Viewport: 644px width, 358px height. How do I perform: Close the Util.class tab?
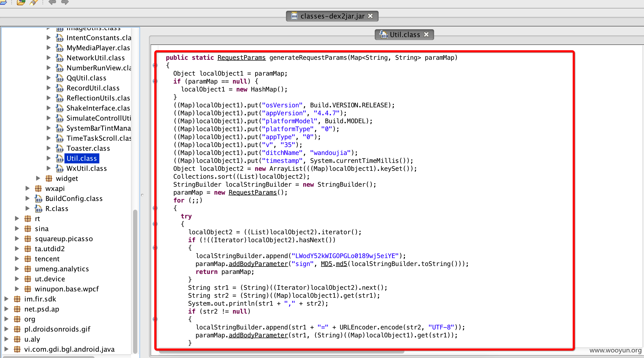tap(426, 34)
